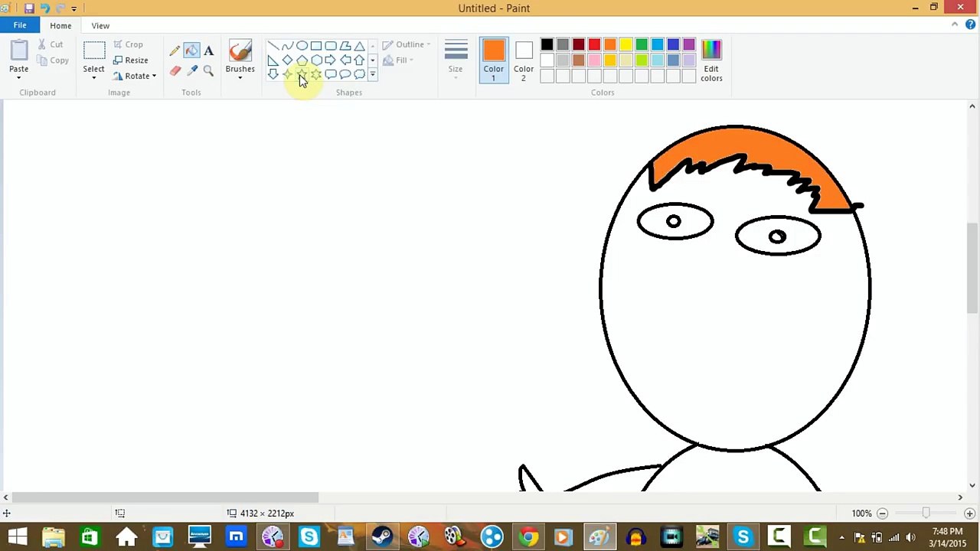The height and width of the screenshot is (551, 980).
Task: Click the Windows Start button
Action: [x=17, y=536]
